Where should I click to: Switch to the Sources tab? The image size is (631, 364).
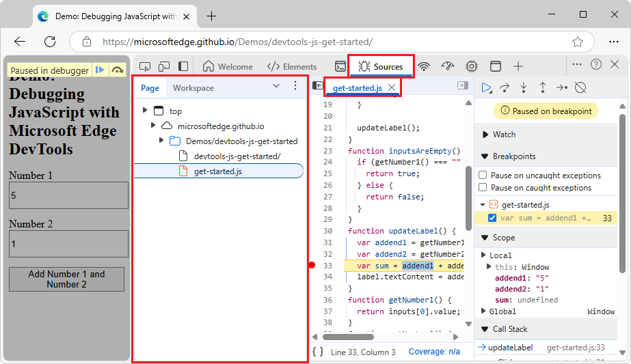tap(381, 66)
